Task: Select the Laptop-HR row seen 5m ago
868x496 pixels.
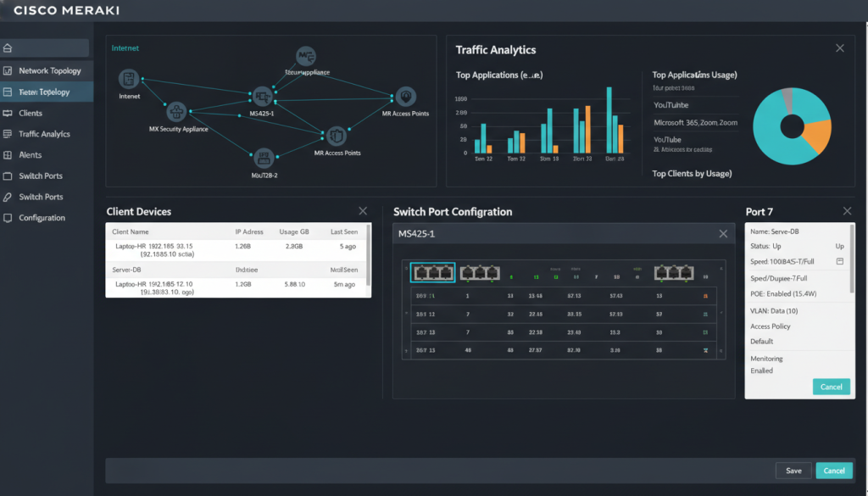Action: tap(236, 288)
